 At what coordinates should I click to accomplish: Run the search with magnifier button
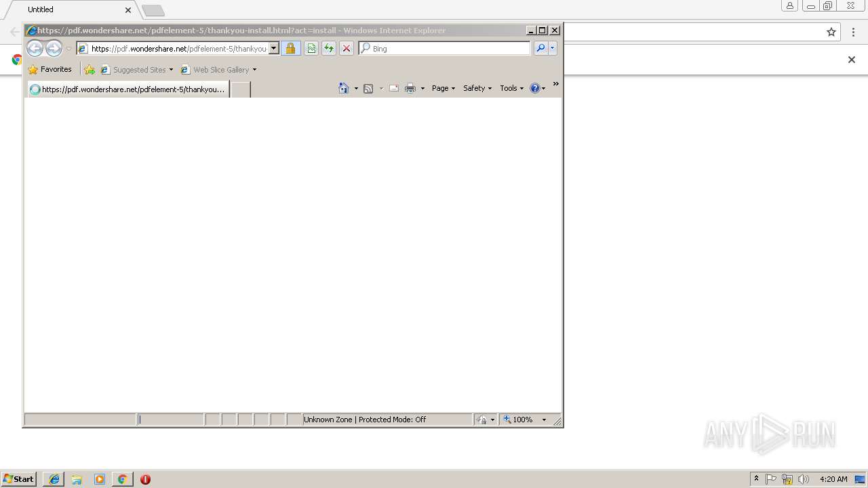tap(540, 48)
